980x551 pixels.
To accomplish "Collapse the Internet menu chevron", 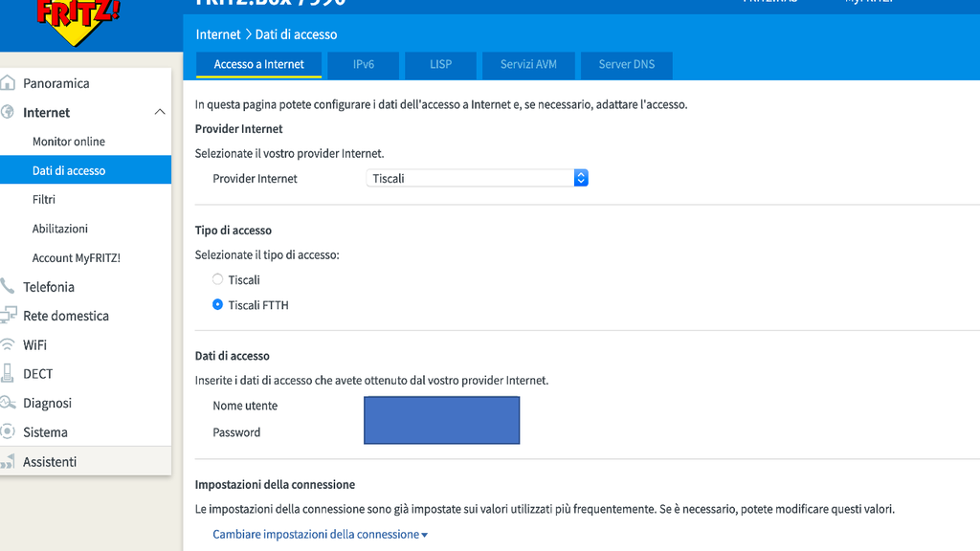I will tap(160, 112).
